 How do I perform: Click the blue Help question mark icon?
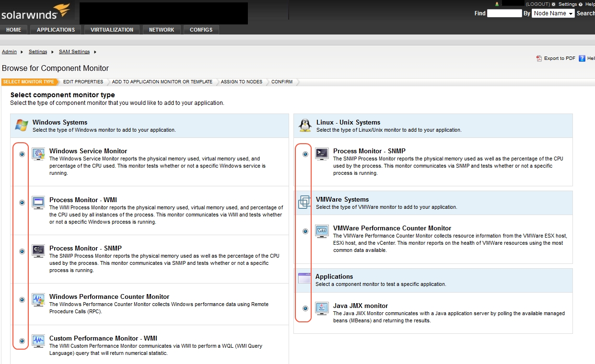point(582,58)
